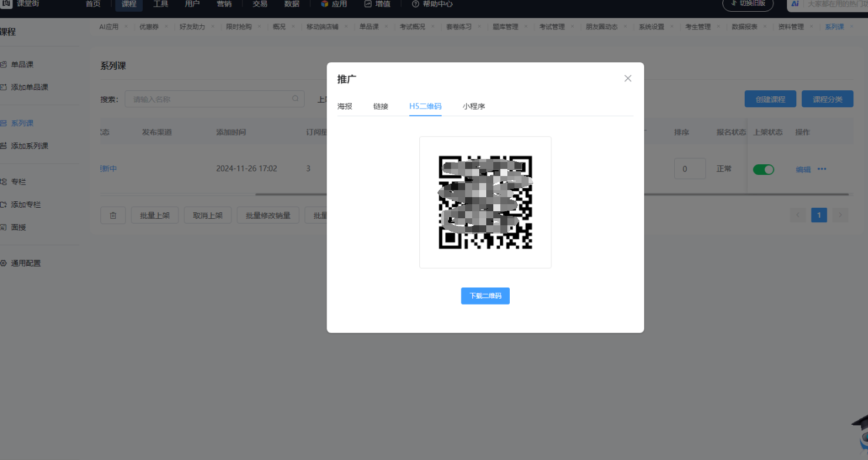Close the 优惠券 page tab

(166, 27)
